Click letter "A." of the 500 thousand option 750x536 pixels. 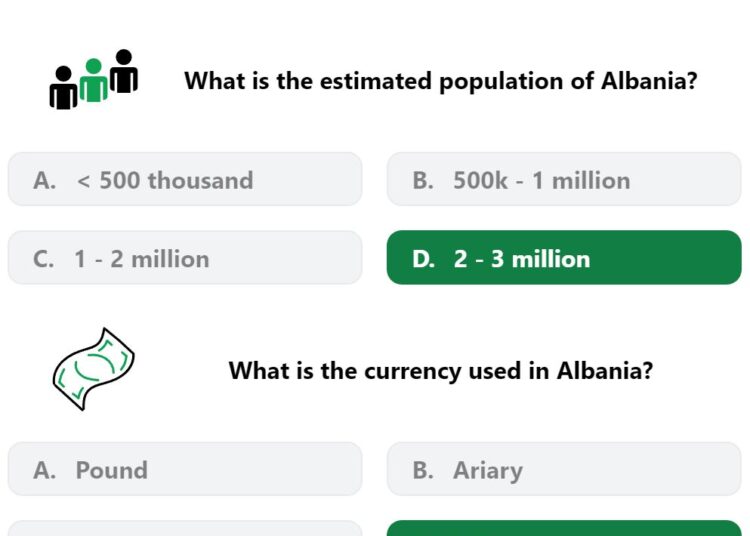[x=44, y=181]
